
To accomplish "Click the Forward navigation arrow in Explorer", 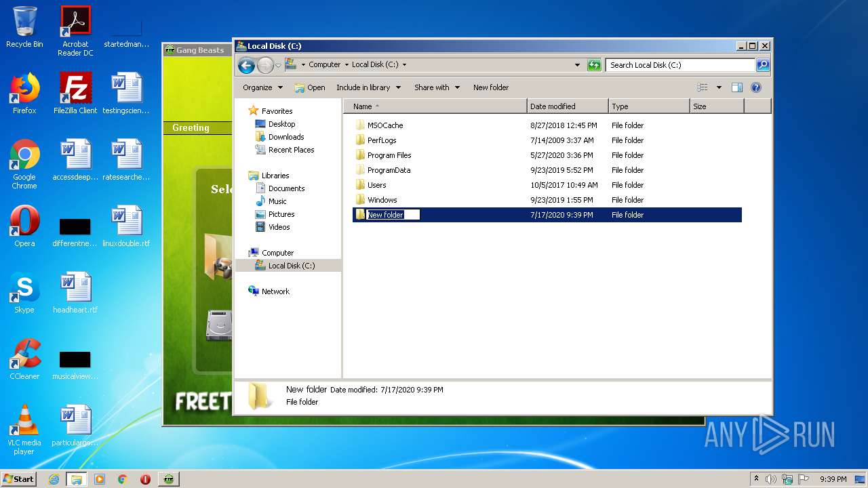I will tap(265, 65).
